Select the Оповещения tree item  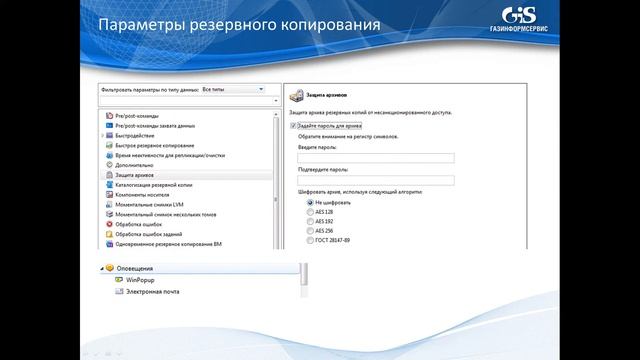pos(135,269)
